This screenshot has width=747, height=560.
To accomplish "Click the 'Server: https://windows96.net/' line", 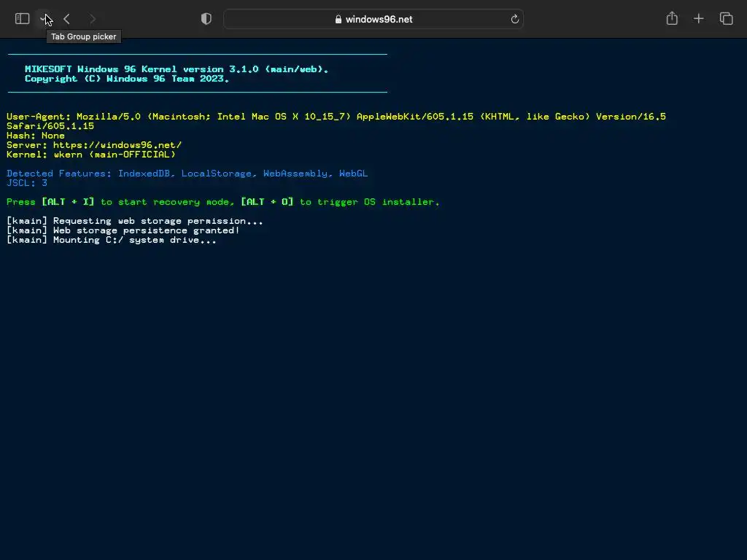I will 94,145.
